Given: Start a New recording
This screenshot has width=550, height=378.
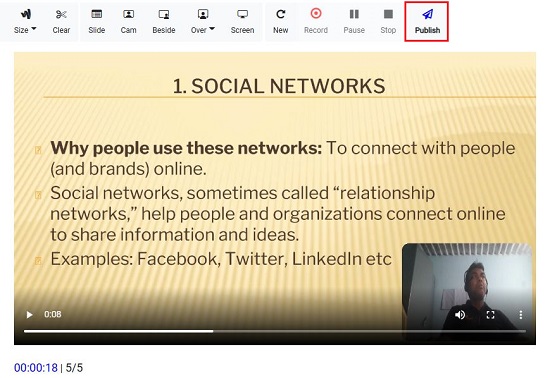Looking at the screenshot, I should click(x=280, y=21).
